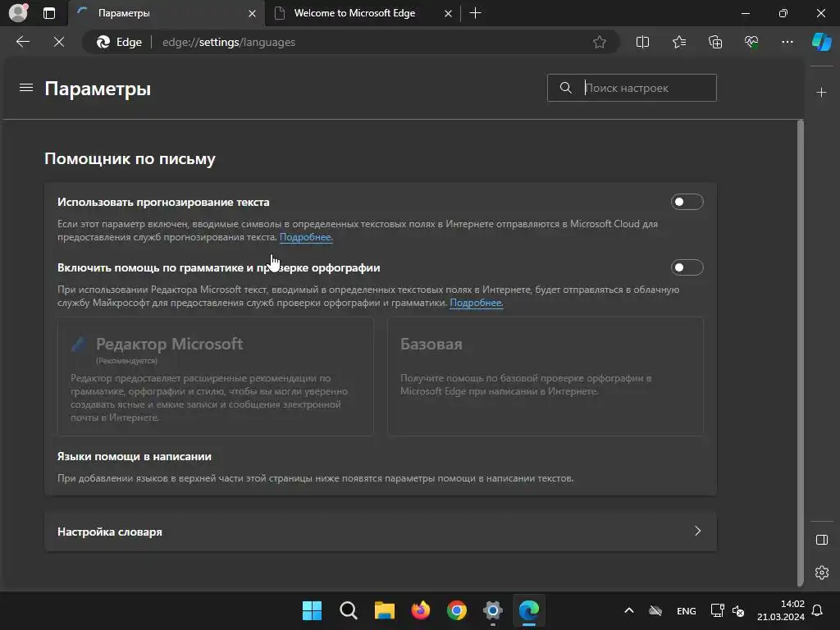Launch File Explorer from the taskbar
This screenshot has height=630, width=840.
tap(384, 610)
